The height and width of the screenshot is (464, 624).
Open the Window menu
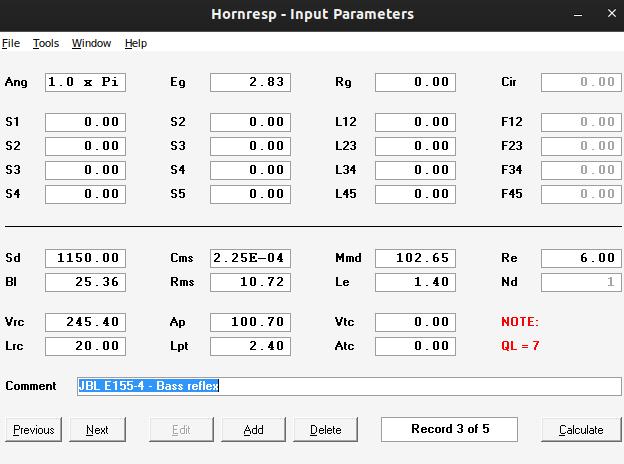point(91,43)
